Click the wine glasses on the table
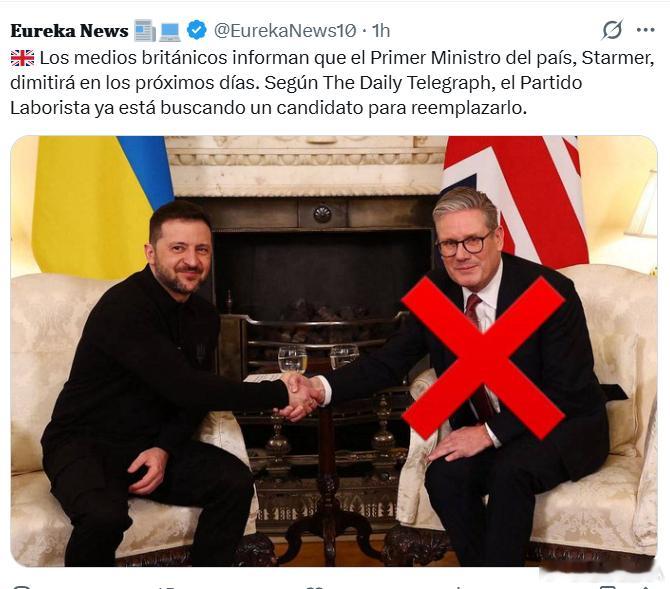This screenshot has width=670, height=589. click(x=317, y=359)
